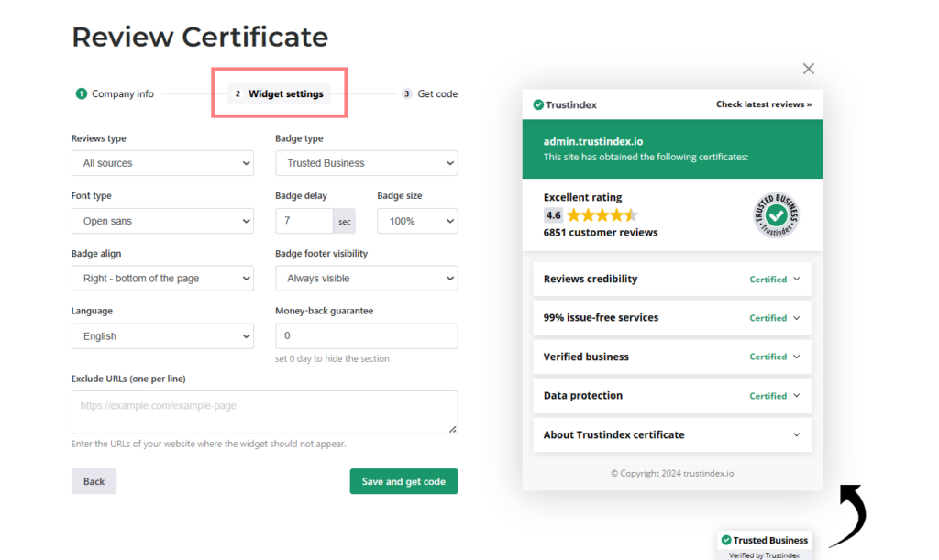Open the Badge align dropdown
The height and width of the screenshot is (560, 939).
pos(162,279)
